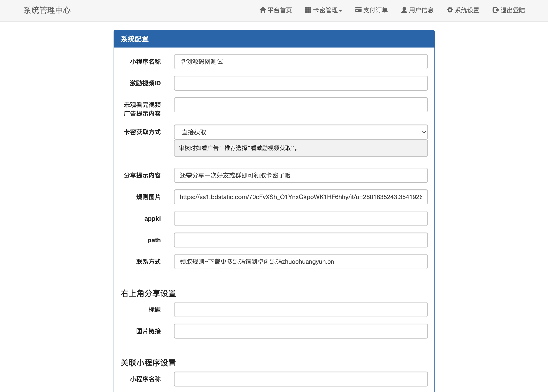Select 退出登陆 text to log out
Screen dimensions: 548x392
point(513,10)
